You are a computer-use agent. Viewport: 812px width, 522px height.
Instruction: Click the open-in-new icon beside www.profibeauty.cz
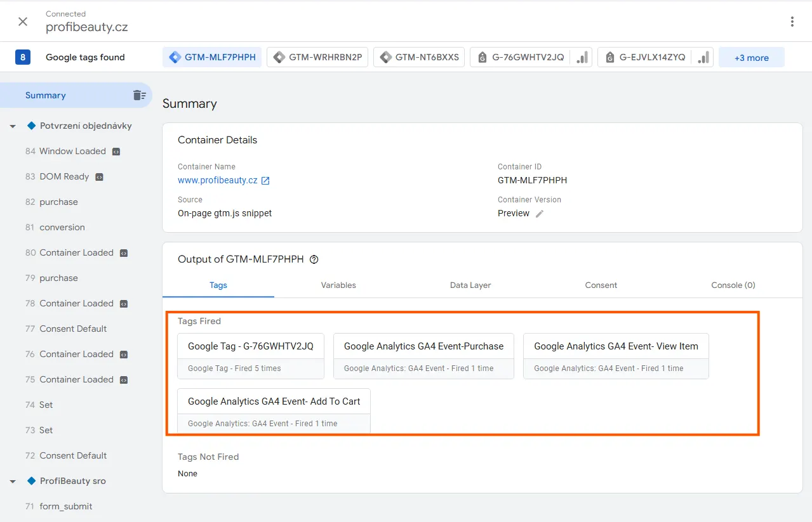[265, 181]
